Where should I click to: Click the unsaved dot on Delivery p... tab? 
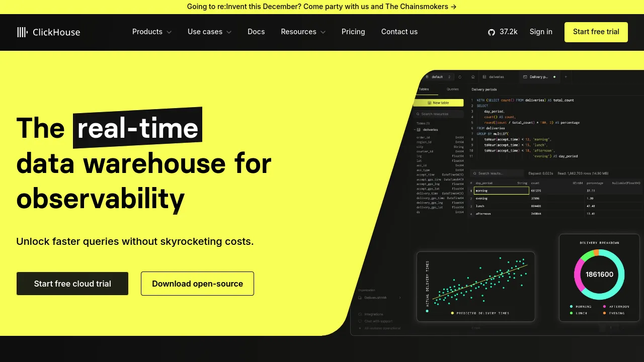pyautogui.click(x=554, y=77)
